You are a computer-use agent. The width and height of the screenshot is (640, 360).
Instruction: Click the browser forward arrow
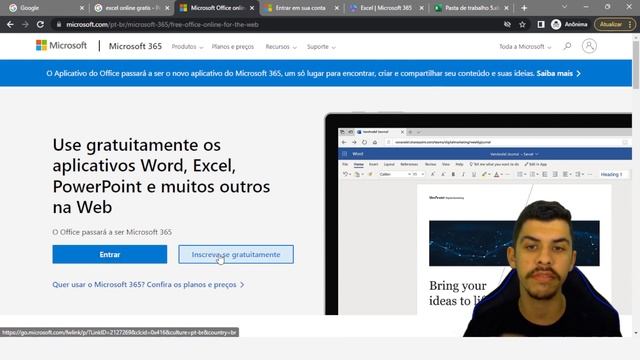point(25,24)
